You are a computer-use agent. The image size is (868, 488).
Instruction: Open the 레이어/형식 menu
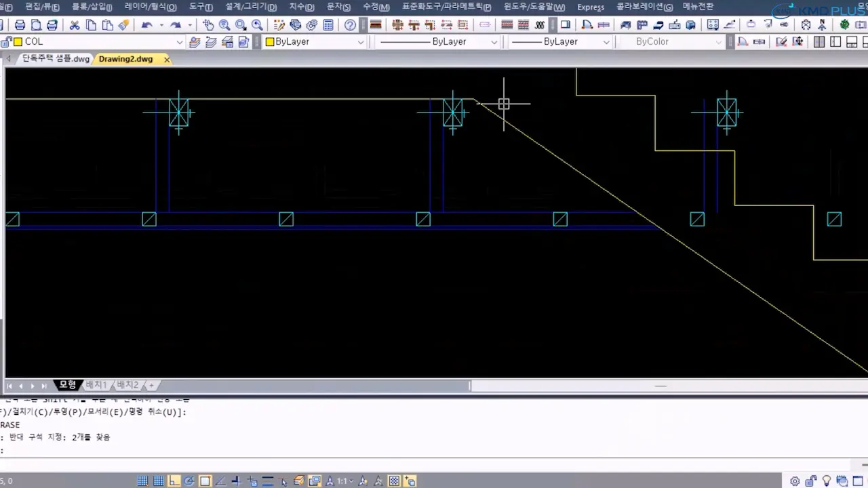click(x=151, y=7)
